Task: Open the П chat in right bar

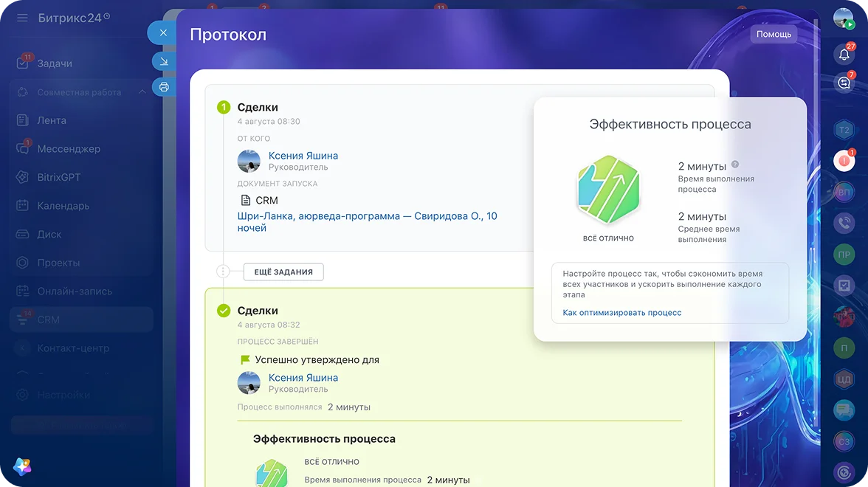Action: click(x=844, y=348)
